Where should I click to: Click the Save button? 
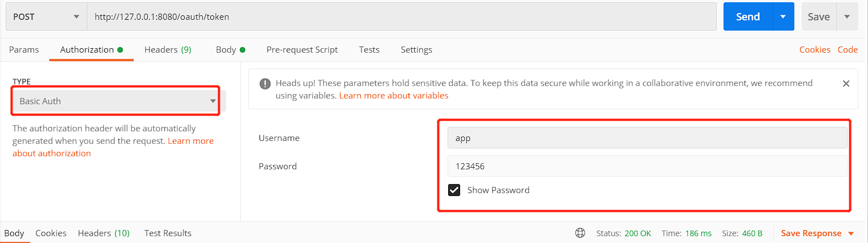tap(818, 17)
